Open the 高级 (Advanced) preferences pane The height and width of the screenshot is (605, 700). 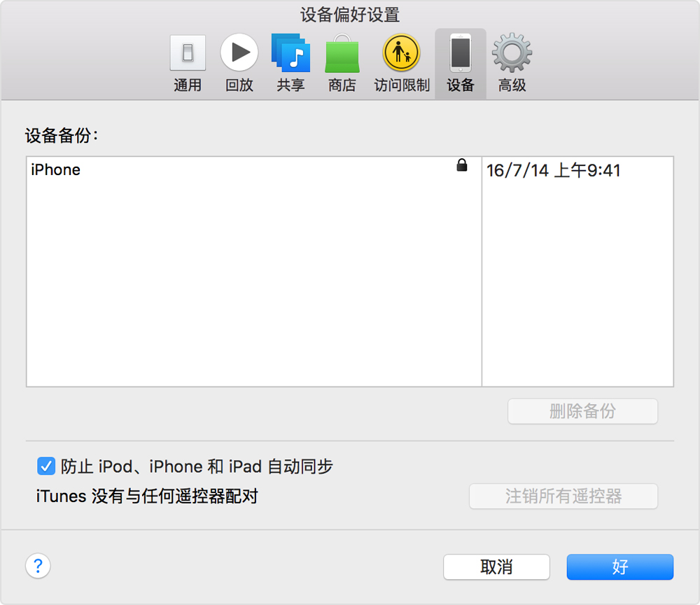click(512, 63)
